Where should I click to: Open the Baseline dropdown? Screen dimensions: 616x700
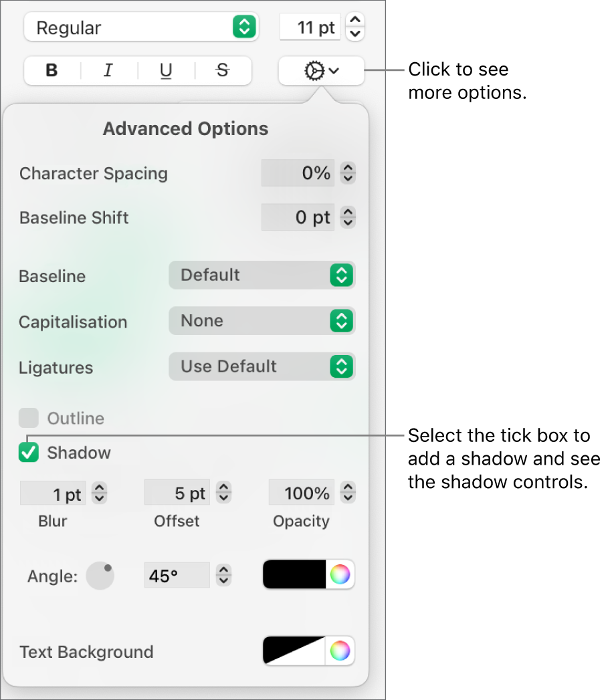point(262,275)
